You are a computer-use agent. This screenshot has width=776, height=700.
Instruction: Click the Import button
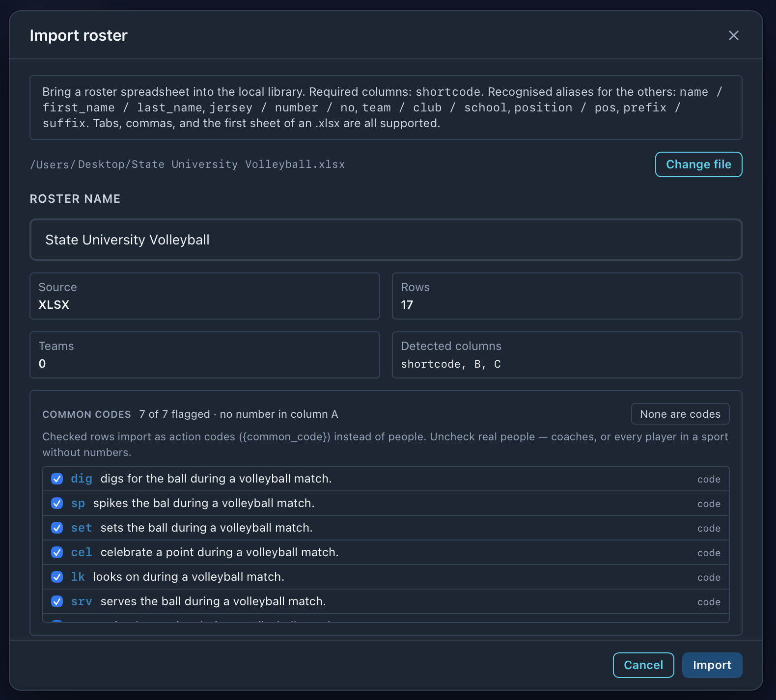point(712,665)
